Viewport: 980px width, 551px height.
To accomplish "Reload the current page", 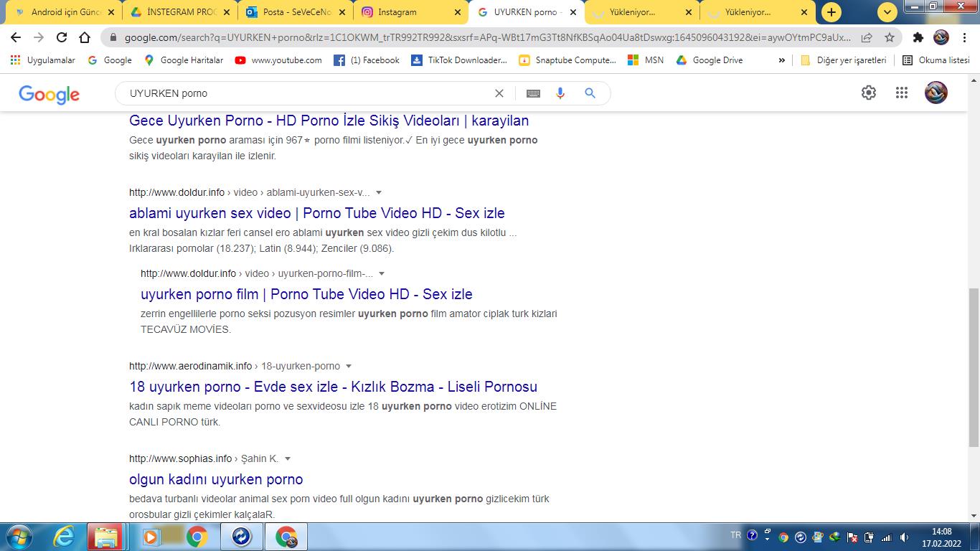I will click(62, 37).
